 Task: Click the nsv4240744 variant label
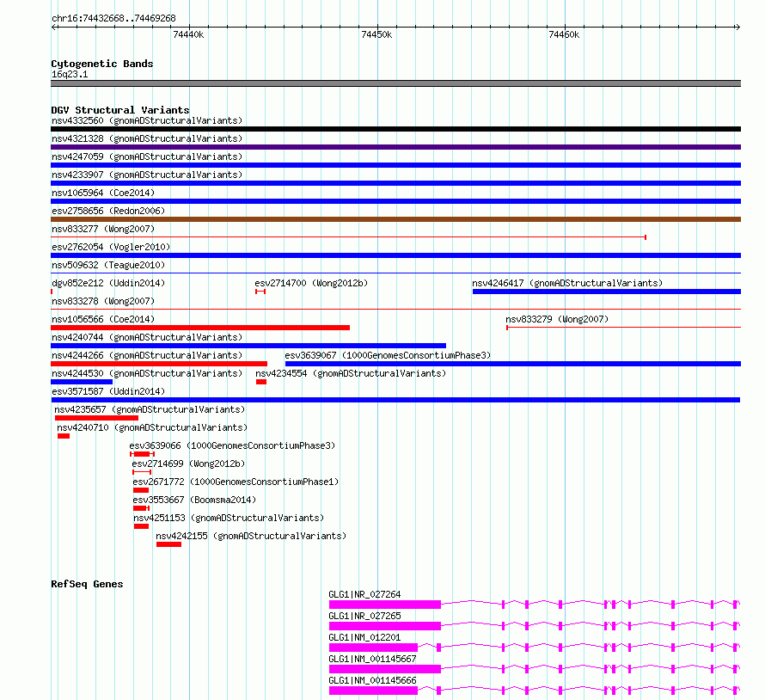point(147,337)
